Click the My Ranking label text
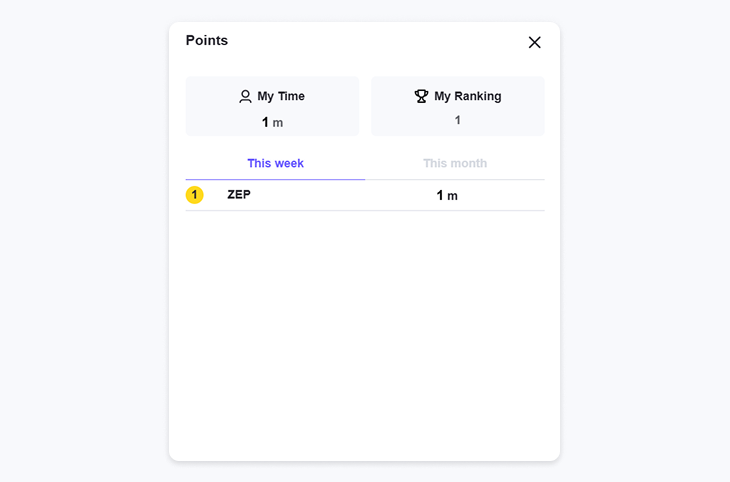The image size is (730, 482). pos(468,96)
